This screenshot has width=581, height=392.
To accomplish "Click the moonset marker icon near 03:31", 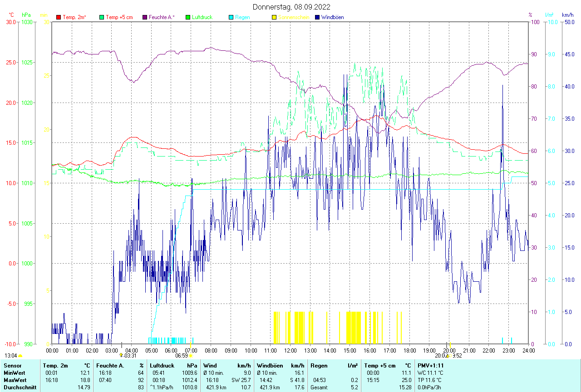I will [121, 355].
